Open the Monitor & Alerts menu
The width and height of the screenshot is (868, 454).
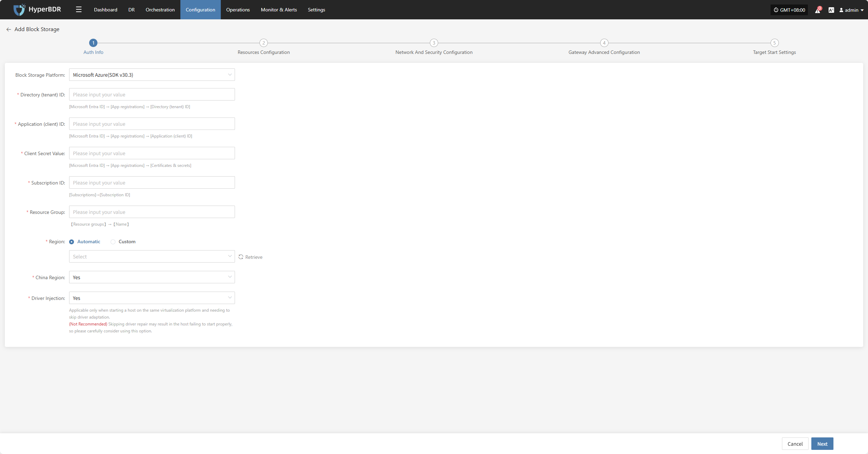279,10
